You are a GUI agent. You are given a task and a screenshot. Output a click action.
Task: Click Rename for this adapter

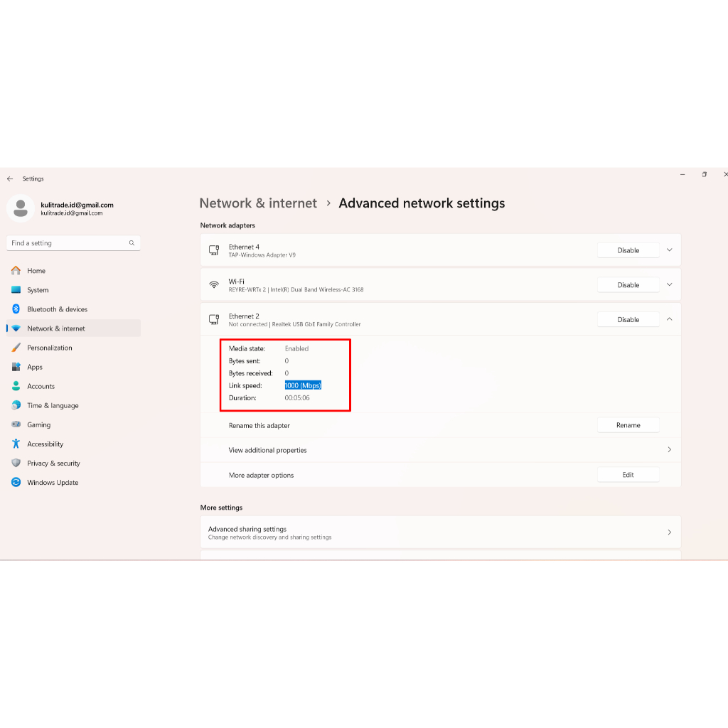tap(628, 425)
